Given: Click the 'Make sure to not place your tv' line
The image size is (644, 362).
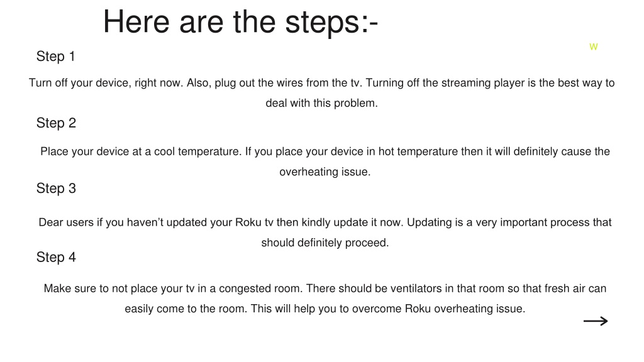Looking at the screenshot, I should click(325, 288).
